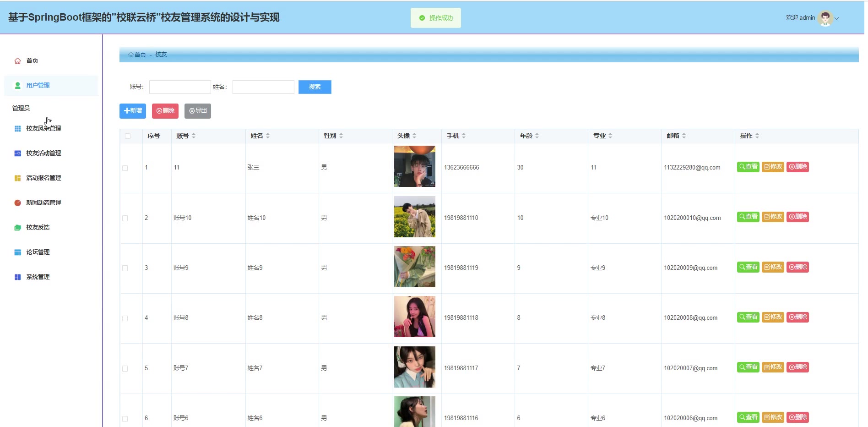
Task: Click the home icon beside 首页 in sidebar
Action: click(x=18, y=61)
